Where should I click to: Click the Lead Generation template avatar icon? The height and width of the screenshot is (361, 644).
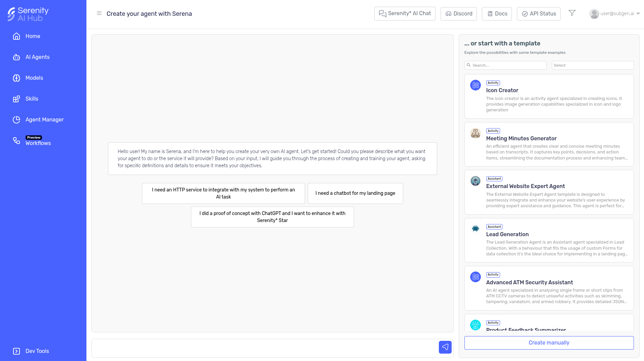pos(475,229)
